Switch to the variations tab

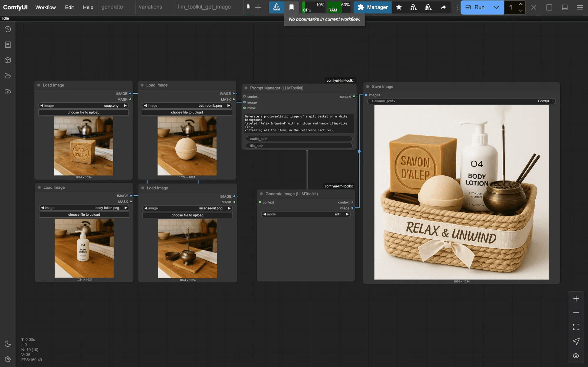point(150,7)
